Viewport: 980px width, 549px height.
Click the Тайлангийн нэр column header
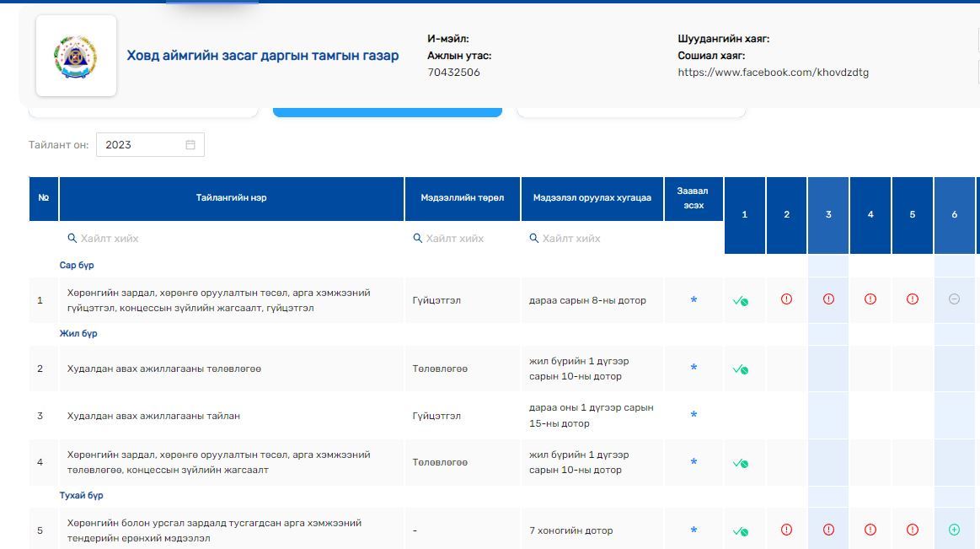[232, 198]
